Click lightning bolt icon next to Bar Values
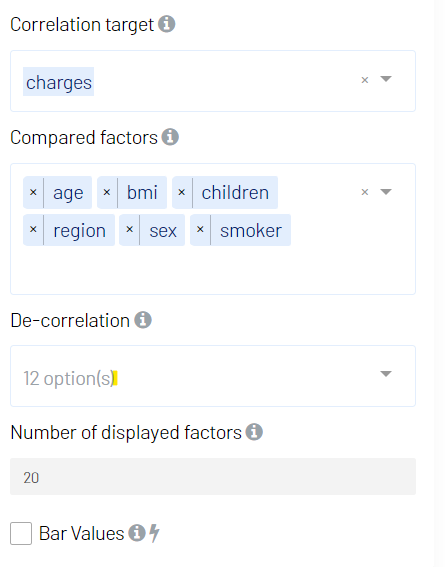The height and width of the screenshot is (567, 445). [154, 533]
